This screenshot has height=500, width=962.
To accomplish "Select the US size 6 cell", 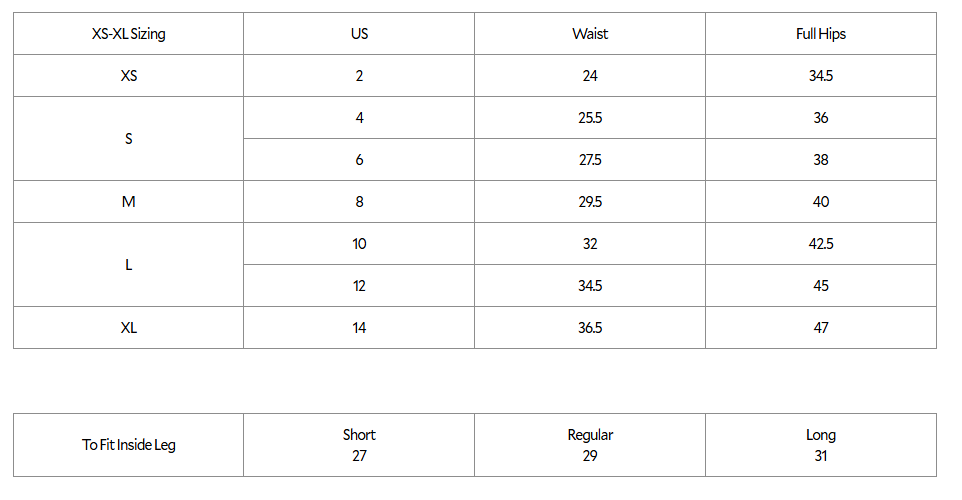I will (359, 160).
